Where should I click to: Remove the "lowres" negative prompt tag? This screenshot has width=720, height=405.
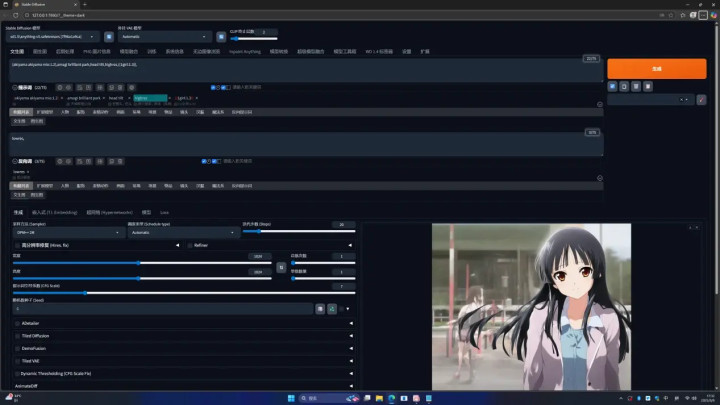pos(28,172)
